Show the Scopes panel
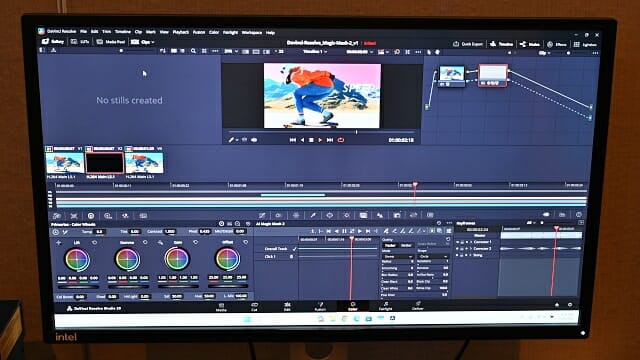Viewport: 640px width, 360px height. [x=562, y=215]
